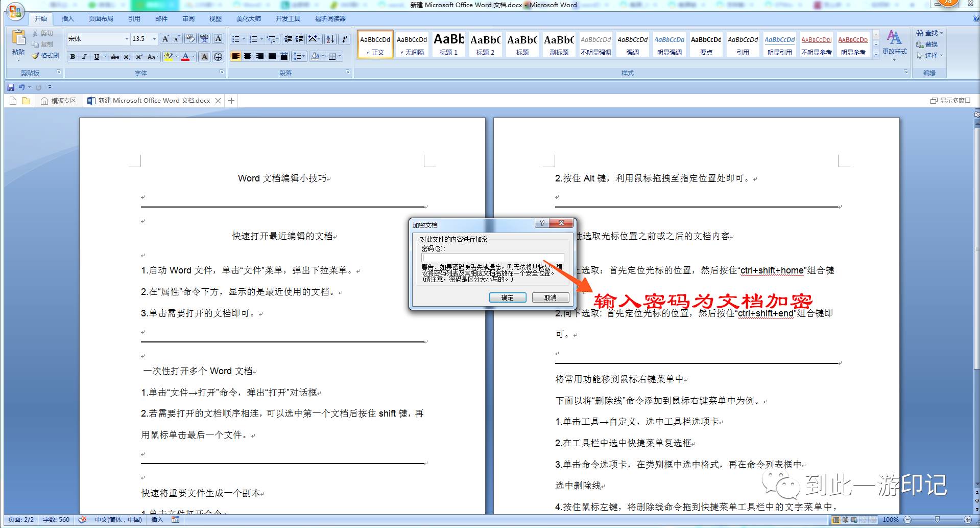Click the Sort A-Z icon

(330, 39)
